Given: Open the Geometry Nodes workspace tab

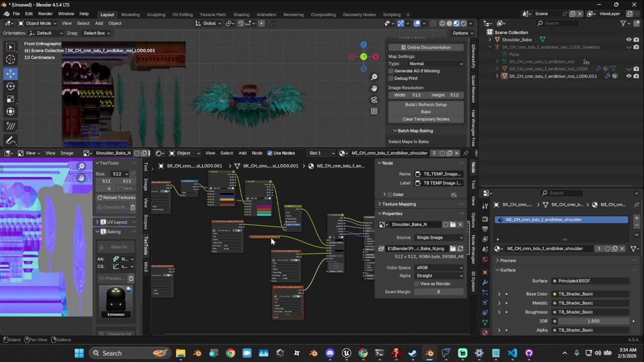Looking at the screenshot, I should pos(359,15).
